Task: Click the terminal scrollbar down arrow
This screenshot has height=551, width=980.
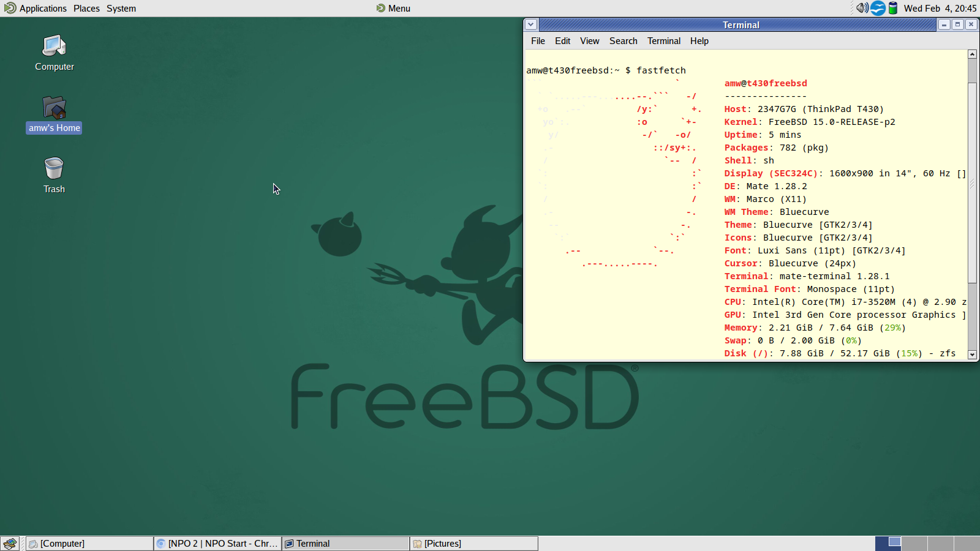Action: [x=972, y=354]
